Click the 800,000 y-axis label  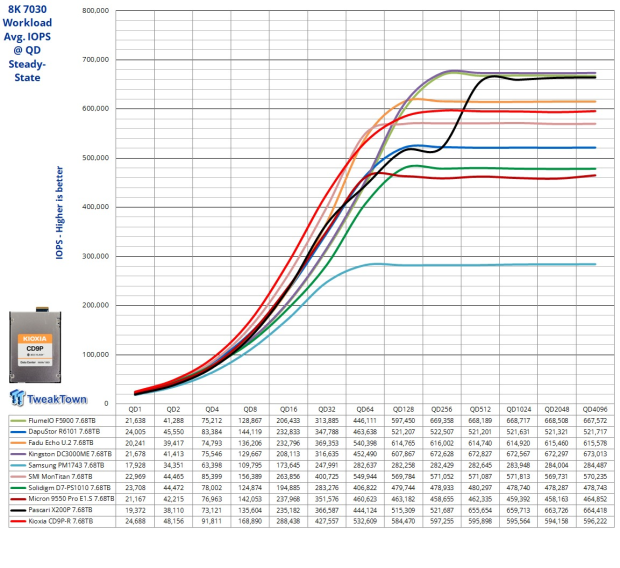click(96, 11)
